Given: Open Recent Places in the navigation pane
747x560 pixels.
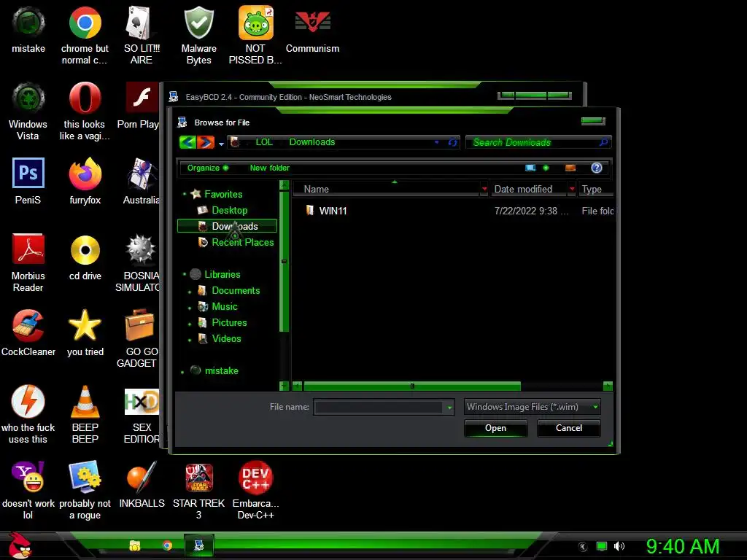Looking at the screenshot, I should click(x=236, y=242).
